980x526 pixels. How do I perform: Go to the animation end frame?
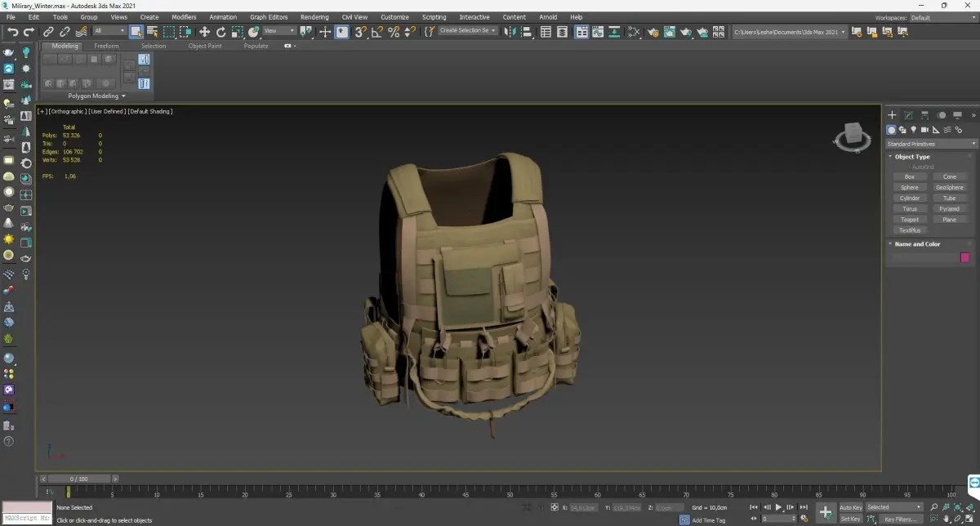[x=804, y=507]
